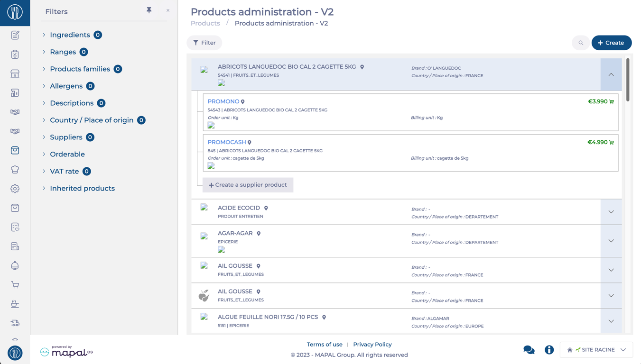This screenshot has height=364, width=641.
Task: Click the AGAR-AGAR product name
Action: (x=235, y=233)
